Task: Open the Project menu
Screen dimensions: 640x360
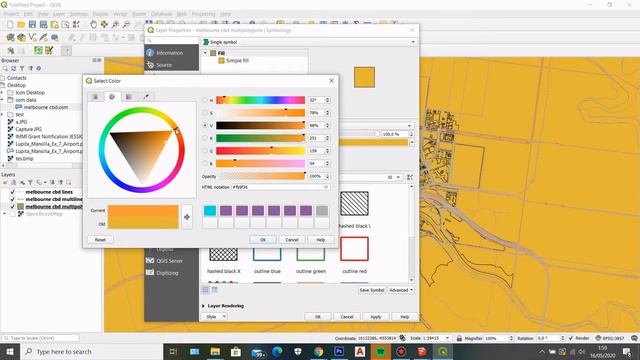Action: [x=11, y=14]
